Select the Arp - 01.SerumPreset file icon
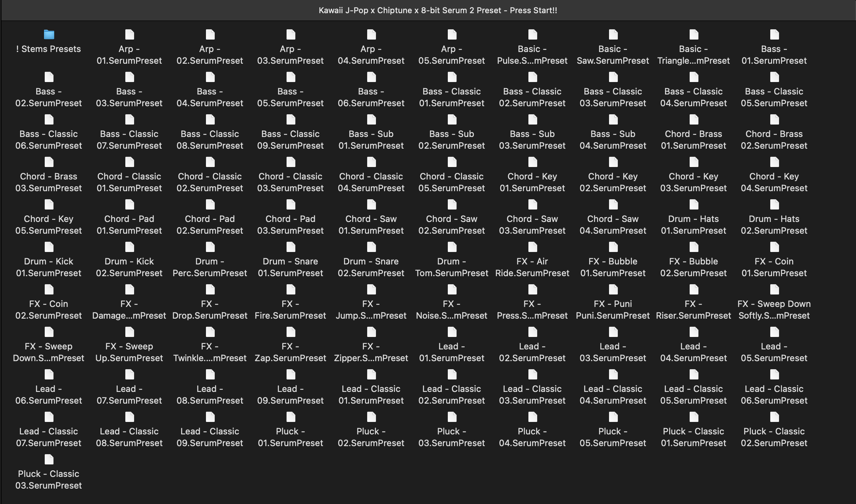The width and height of the screenshot is (856, 504). coord(129,35)
